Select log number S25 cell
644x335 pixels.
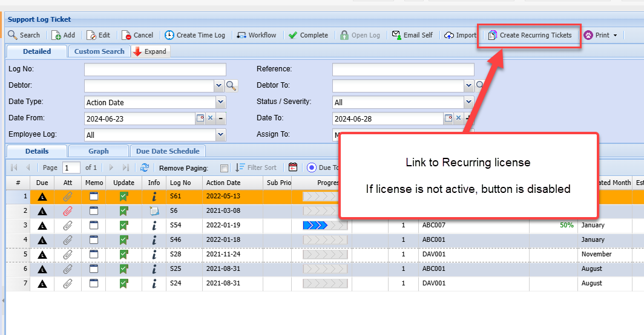coord(184,268)
